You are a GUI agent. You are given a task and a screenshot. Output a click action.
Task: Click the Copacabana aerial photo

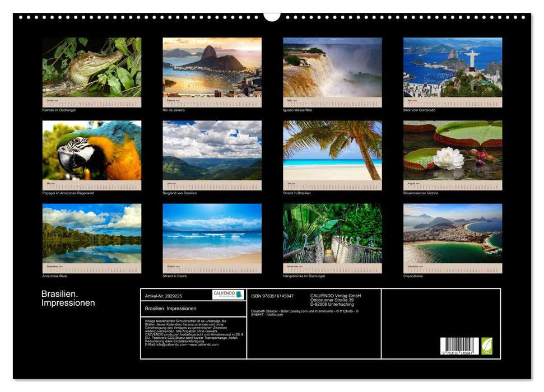449,235
